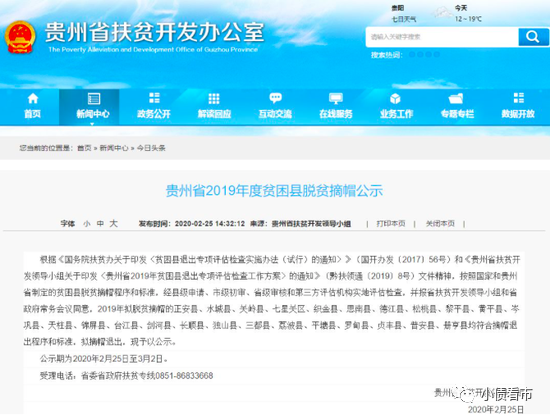This screenshot has height=419, width=550.
Task: Click the 打印本页 print link
Action: (x=391, y=224)
